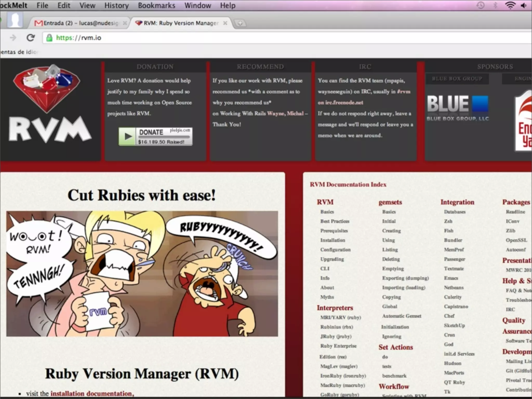
Task: Click the green SSL padlock icon
Action: (x=49, y=38)
